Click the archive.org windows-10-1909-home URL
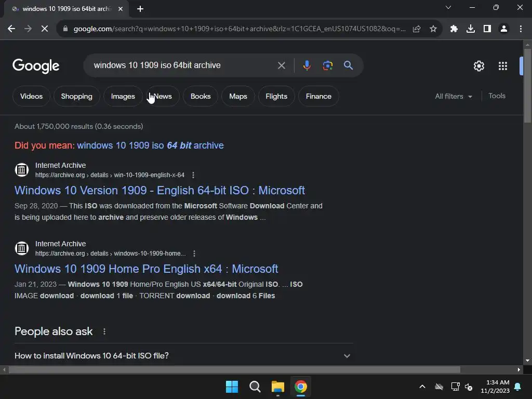Viewport: 532px width, 399px height. tap(111, 254)
